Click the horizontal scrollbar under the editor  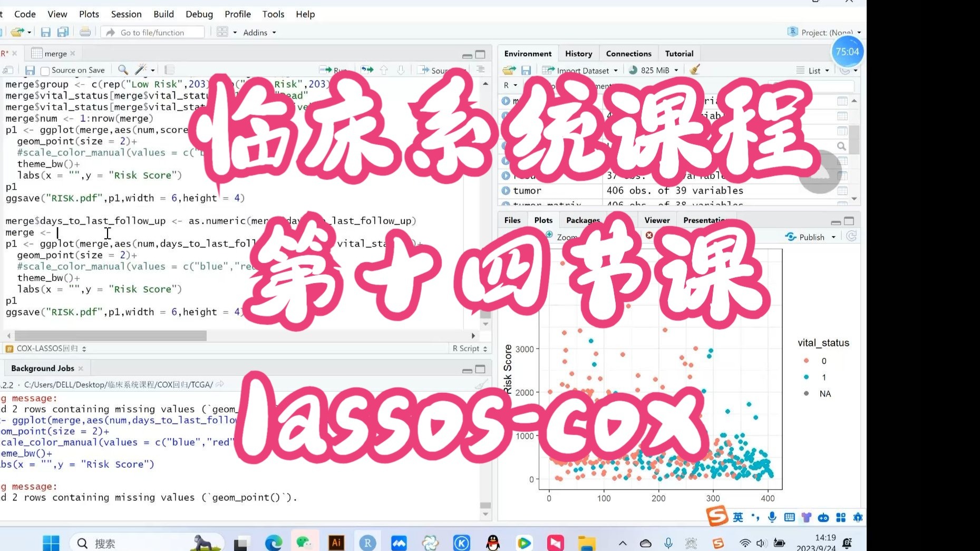click(x=111, y=336)
